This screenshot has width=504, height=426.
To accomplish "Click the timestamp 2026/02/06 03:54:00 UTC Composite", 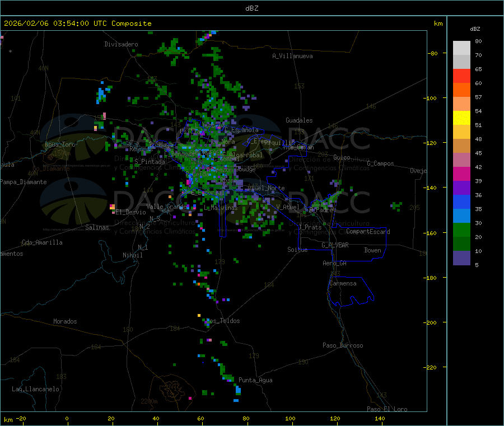I will pyautogui.click(x=77, y=24).
